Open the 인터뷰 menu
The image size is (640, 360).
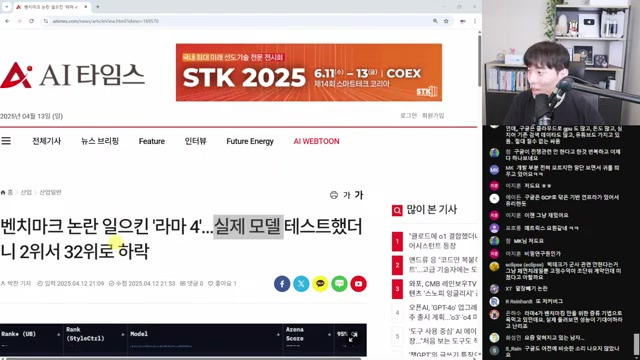196,141
